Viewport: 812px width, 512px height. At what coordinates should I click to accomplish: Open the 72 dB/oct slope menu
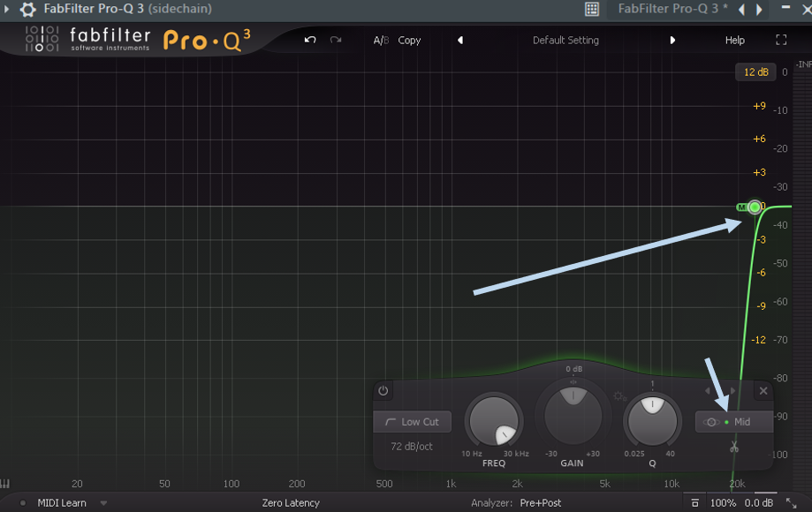412,447
